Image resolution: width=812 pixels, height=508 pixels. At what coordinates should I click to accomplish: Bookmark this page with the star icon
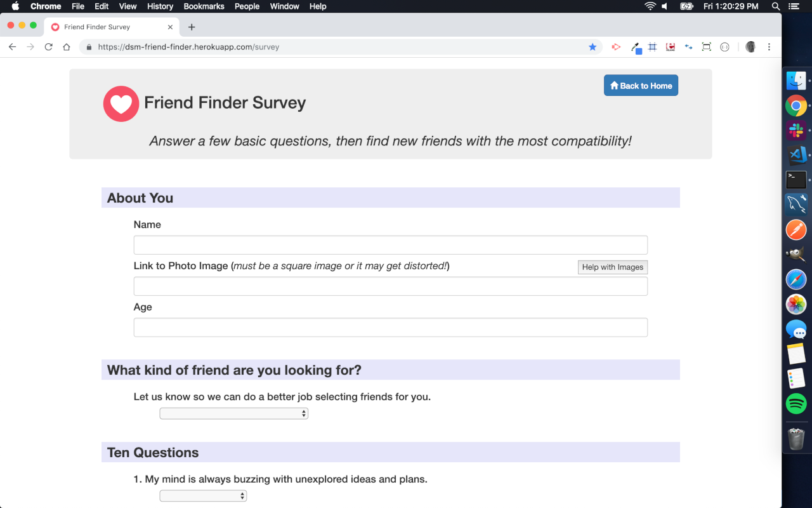click(x=593, y=46)
